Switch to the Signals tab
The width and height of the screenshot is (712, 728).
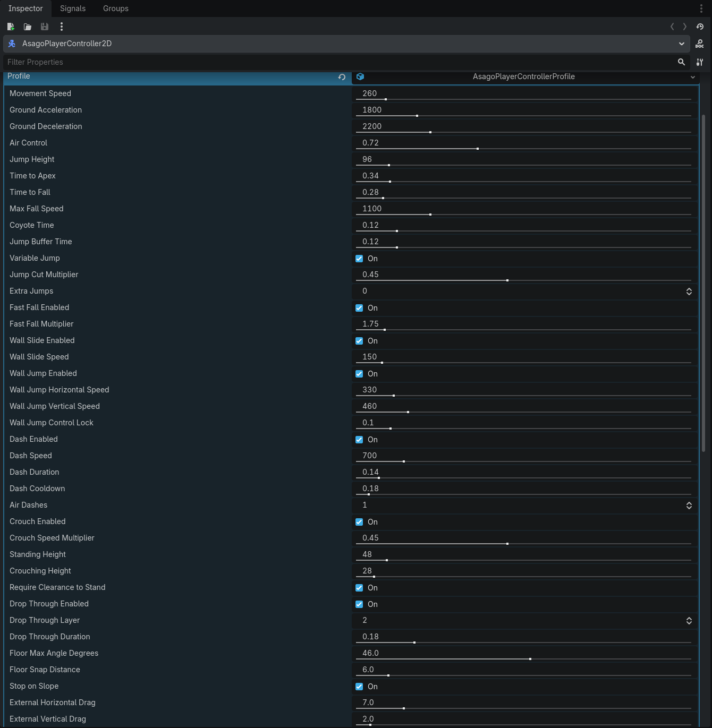pyautogui.click(x=73, y=8)
